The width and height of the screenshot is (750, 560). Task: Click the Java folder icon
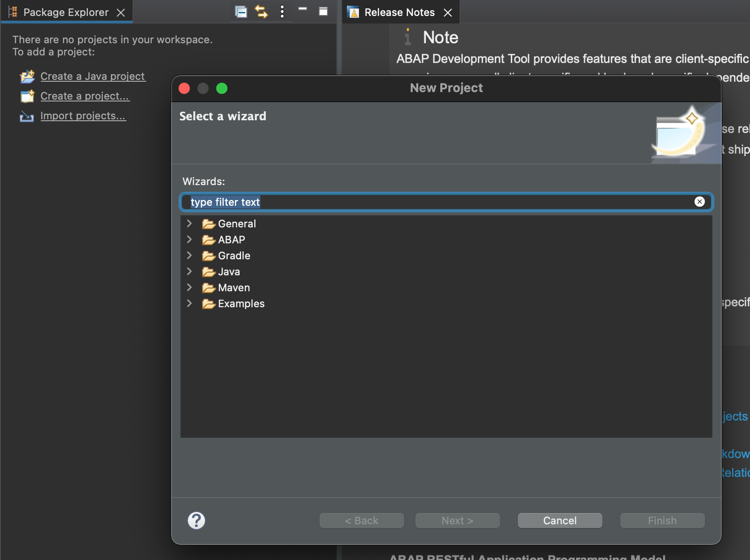click(209, 272)
